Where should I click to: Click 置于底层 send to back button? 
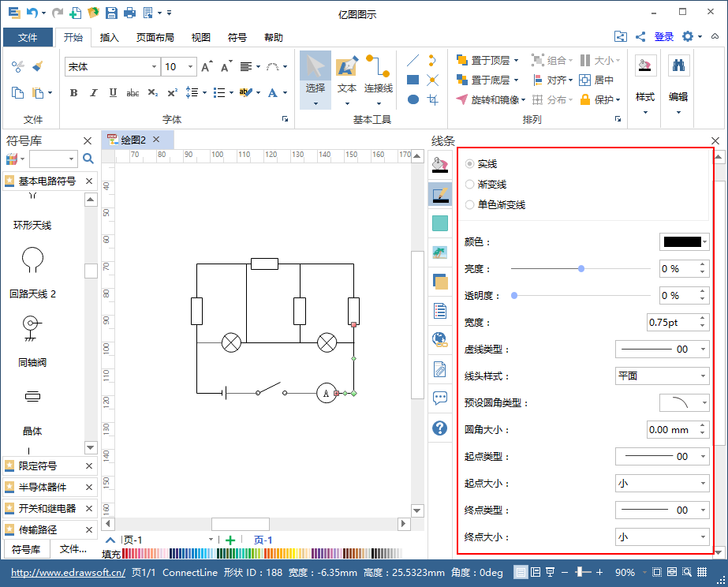[487, 80]
